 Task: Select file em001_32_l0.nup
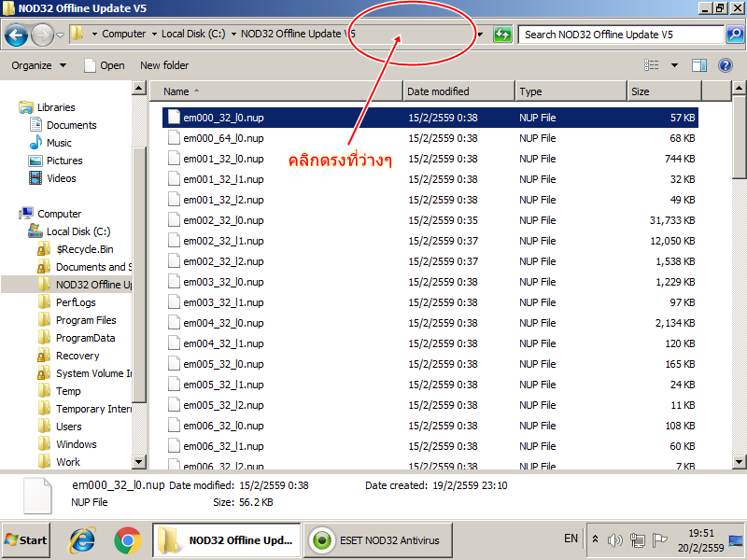coord(223,159)
